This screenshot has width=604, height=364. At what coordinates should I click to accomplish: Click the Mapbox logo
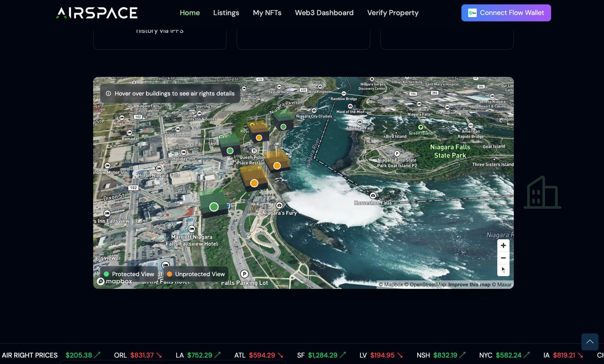[115, 281]
